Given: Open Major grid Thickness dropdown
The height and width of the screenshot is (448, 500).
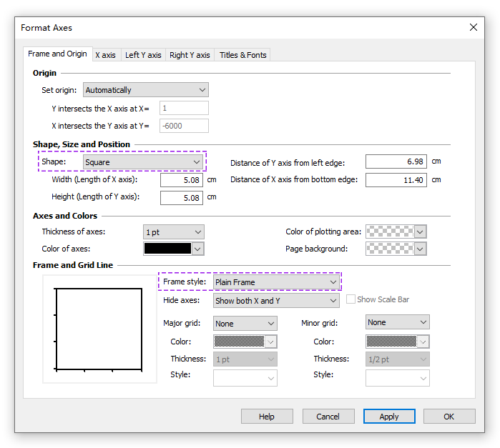Looking at the screenshot, I should coord(245,359).
